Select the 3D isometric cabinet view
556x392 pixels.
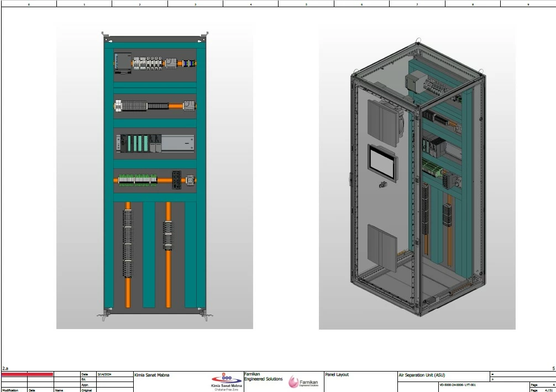417,178
